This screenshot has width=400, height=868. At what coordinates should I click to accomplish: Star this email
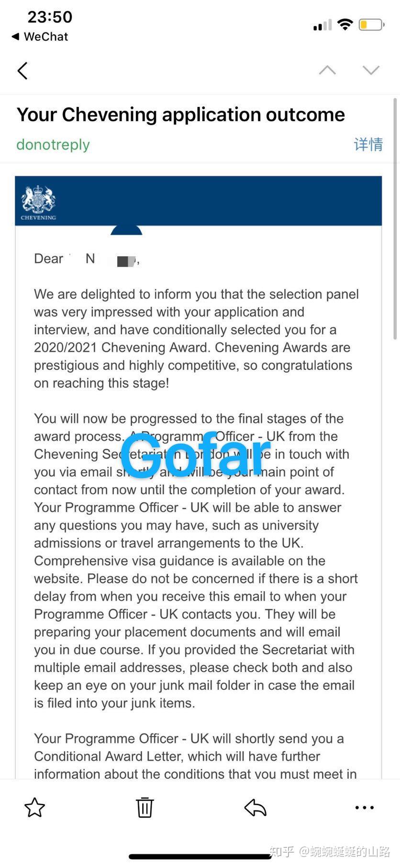[x=34, y=807]
